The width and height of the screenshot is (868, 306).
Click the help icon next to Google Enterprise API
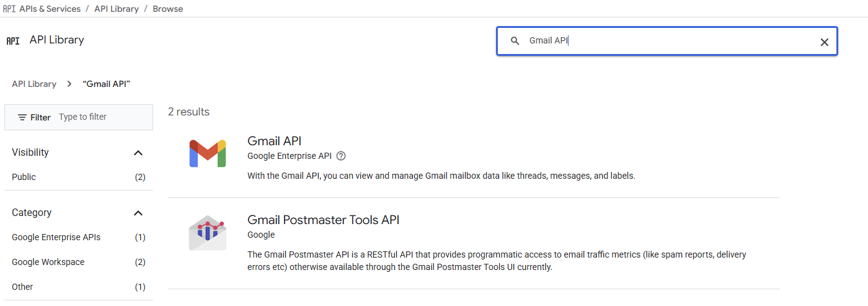click(x=341, y=156)
